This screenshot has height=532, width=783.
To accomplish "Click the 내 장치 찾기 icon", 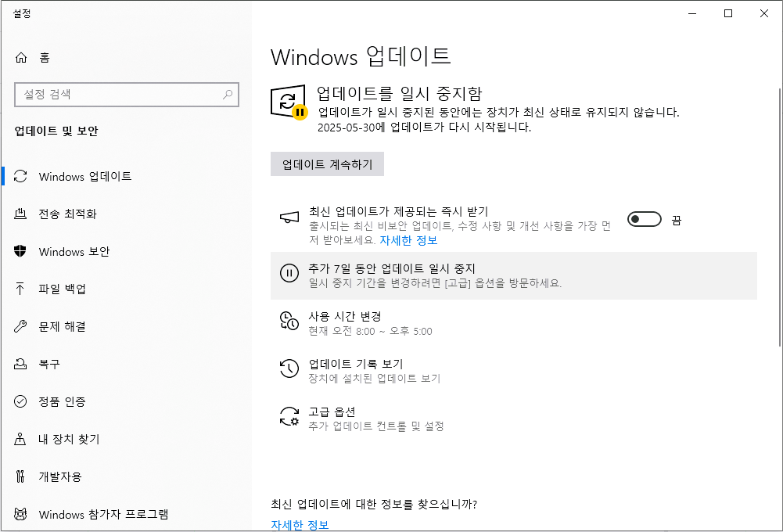I will pos(20,439).
